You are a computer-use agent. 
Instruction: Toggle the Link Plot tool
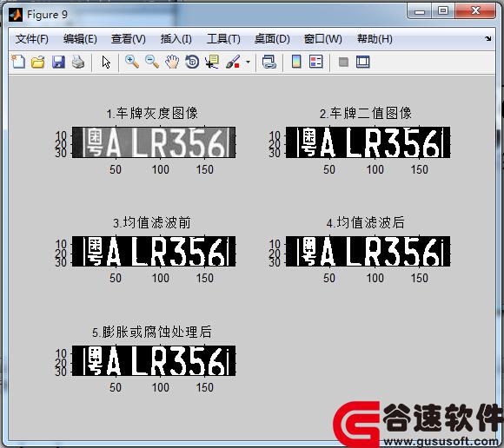pyautogui.click(x=269, y=62)
